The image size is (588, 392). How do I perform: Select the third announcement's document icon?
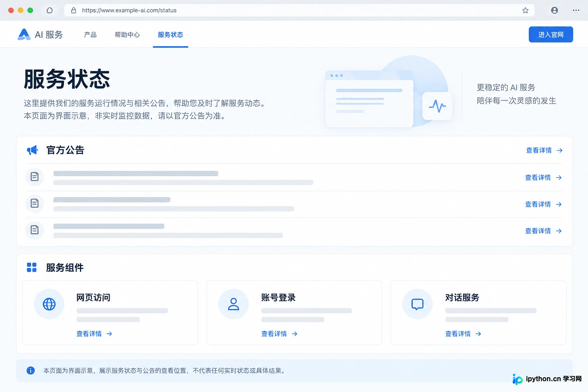(x=34, y=230)
